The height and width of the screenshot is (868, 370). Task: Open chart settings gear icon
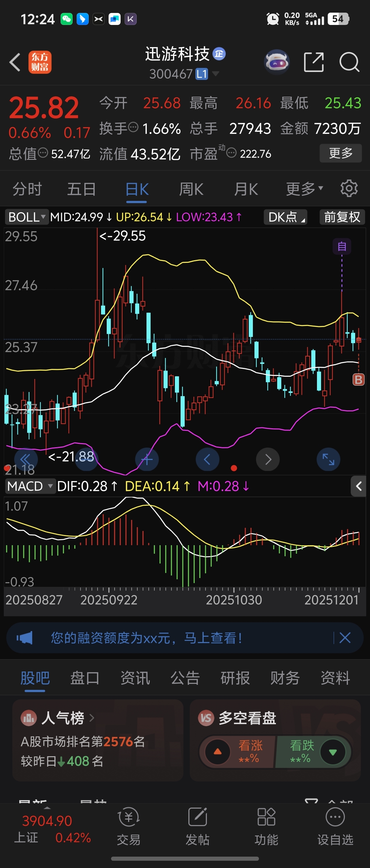coord(349,188)
